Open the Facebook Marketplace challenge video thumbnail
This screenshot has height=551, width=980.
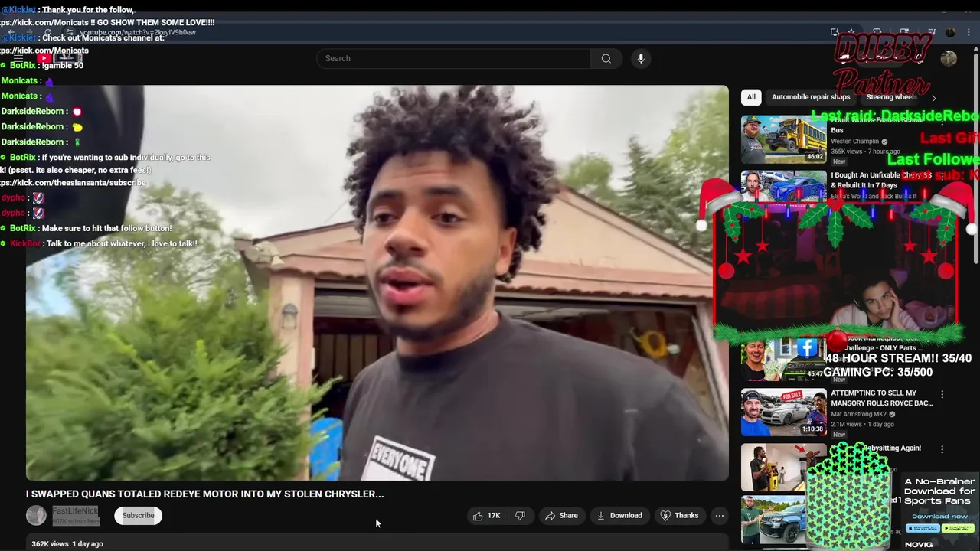(x=783, y=359)
